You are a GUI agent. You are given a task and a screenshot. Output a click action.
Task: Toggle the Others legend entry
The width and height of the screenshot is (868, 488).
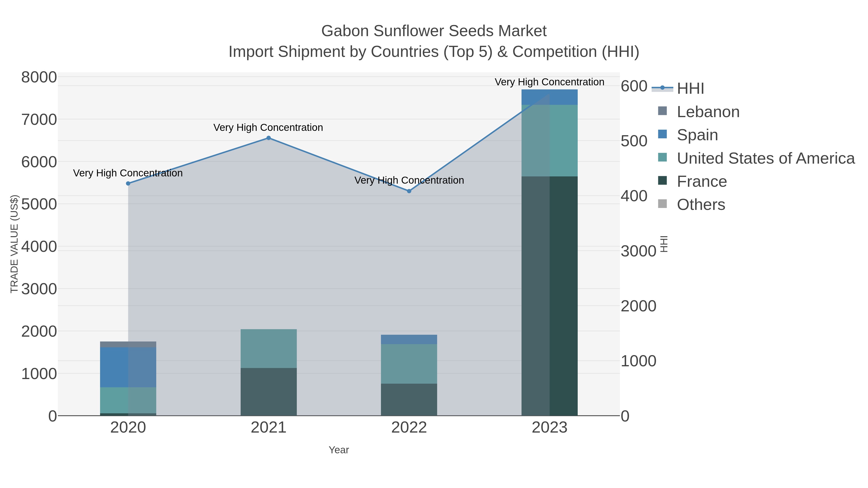[x=692, y=204]
